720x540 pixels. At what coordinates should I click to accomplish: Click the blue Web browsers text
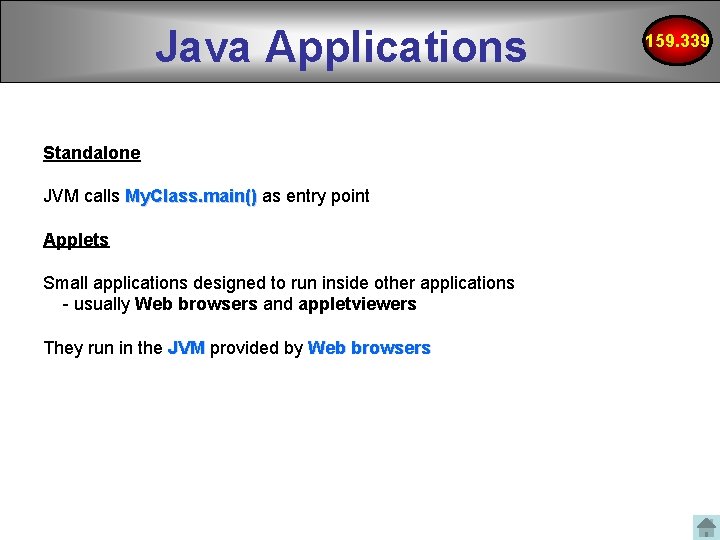coord(369,348)
